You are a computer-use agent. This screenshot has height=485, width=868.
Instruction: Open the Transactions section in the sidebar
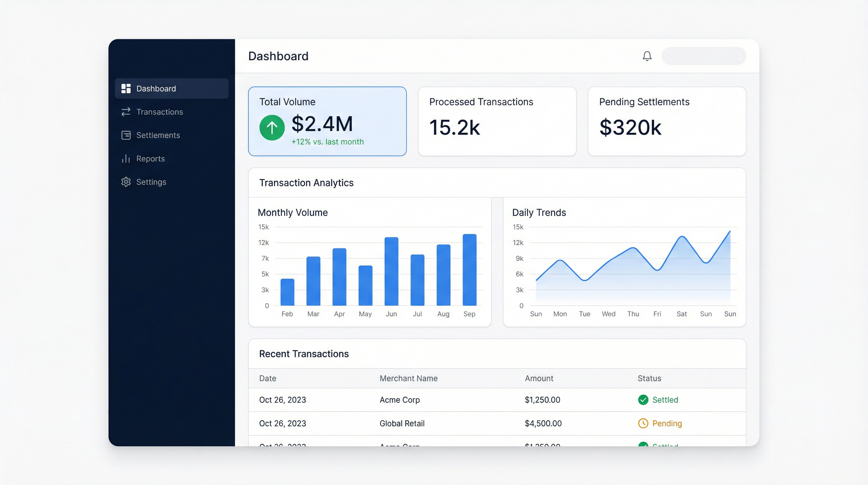click(160, 112)
